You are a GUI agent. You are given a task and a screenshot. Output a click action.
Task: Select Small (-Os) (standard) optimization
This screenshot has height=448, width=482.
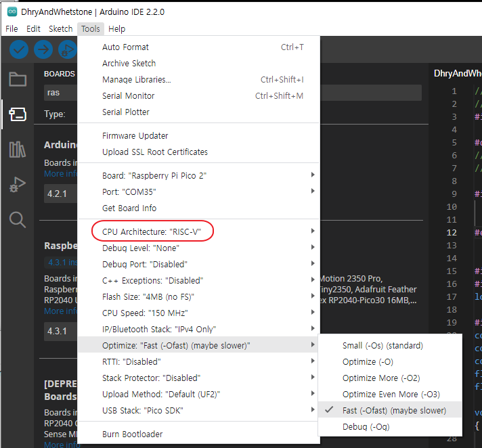pos(390,346)
